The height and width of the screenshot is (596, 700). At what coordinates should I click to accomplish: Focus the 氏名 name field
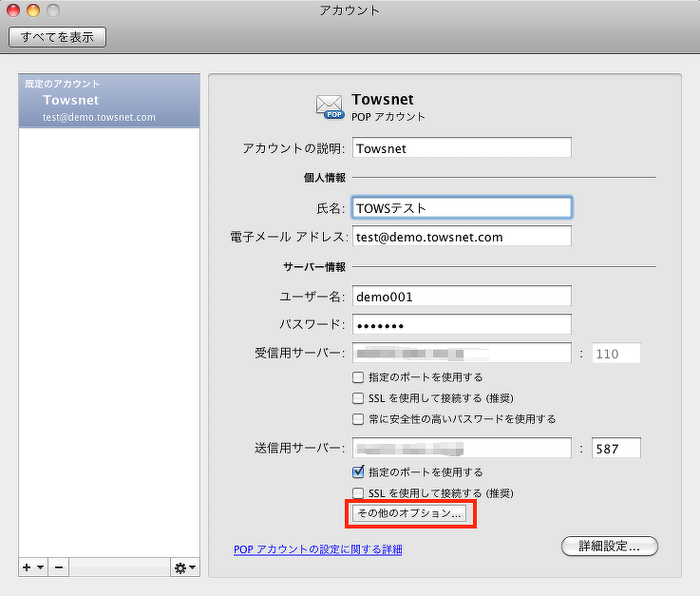(462, 207)
